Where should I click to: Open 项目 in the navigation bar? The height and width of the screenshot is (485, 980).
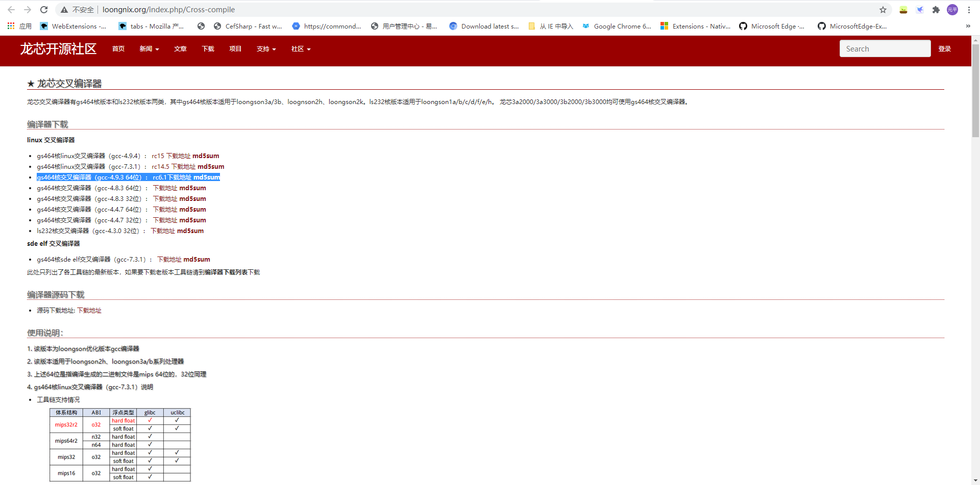tap(235, 49)
